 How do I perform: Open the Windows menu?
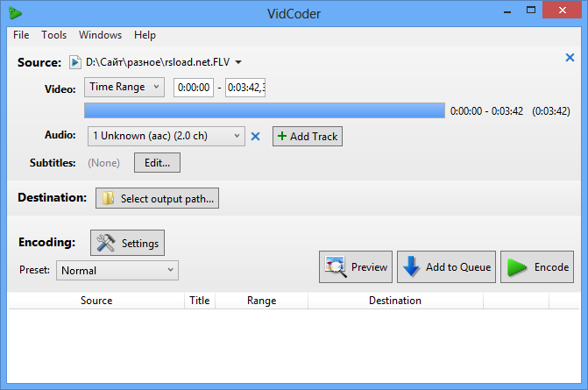[100, 35]
